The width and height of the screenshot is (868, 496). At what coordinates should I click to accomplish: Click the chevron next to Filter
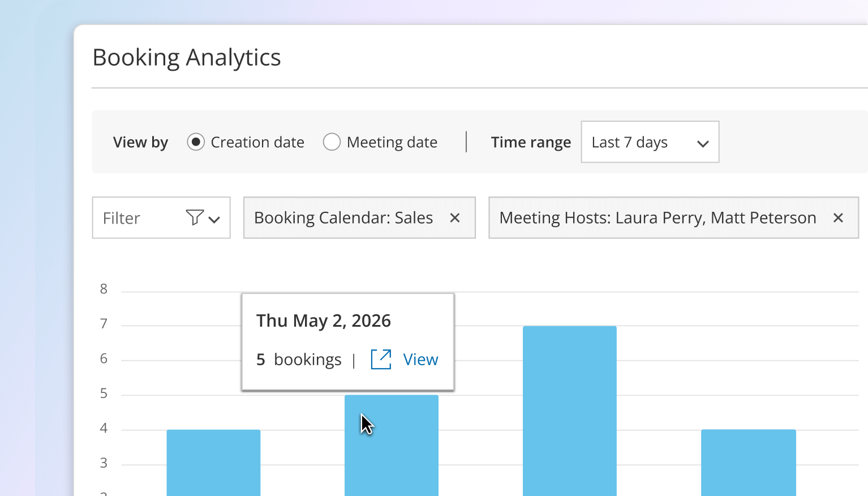[214, 219]
